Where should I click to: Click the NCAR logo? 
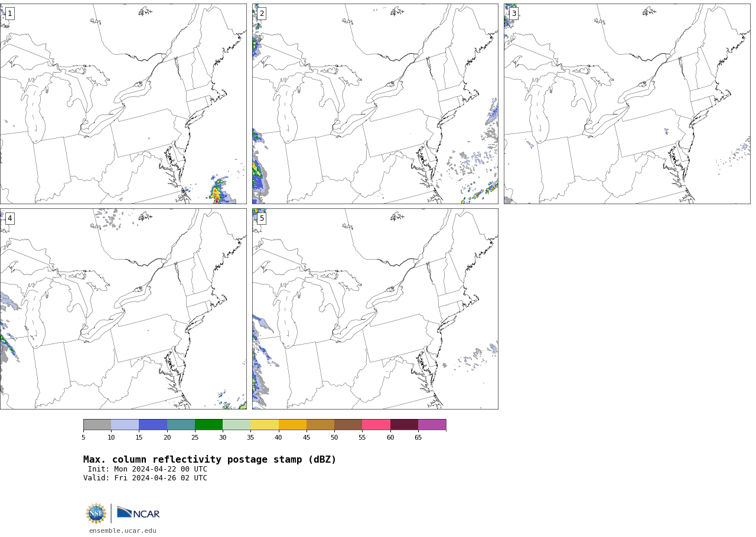coord(138,513)
